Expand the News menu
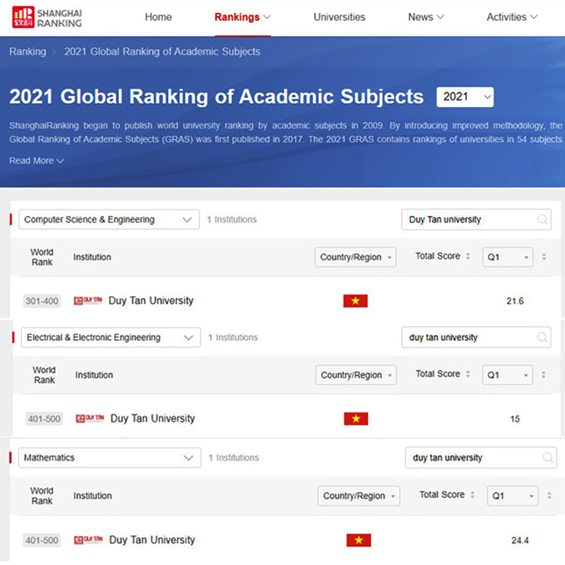 tap(426, 17)
